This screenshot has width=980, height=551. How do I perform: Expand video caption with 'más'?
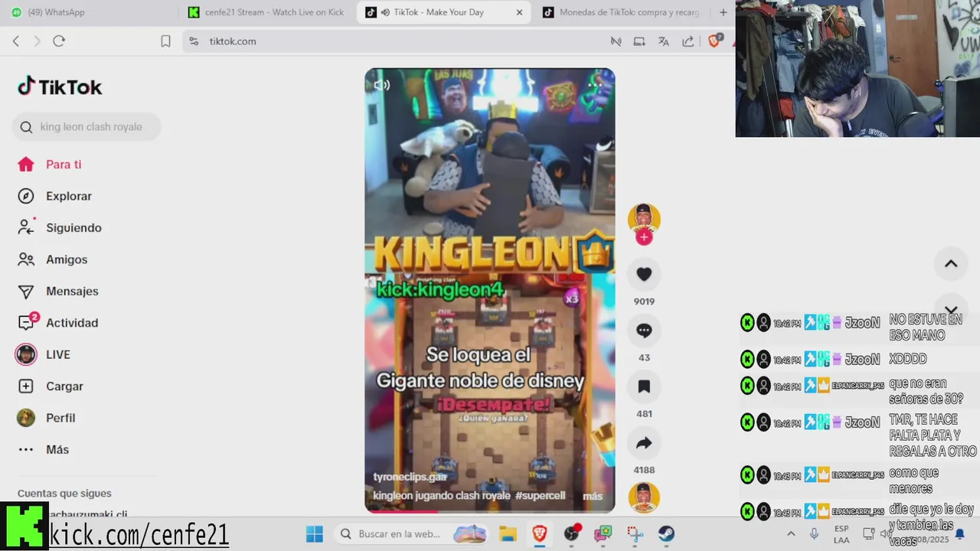(x=593, y=496)
